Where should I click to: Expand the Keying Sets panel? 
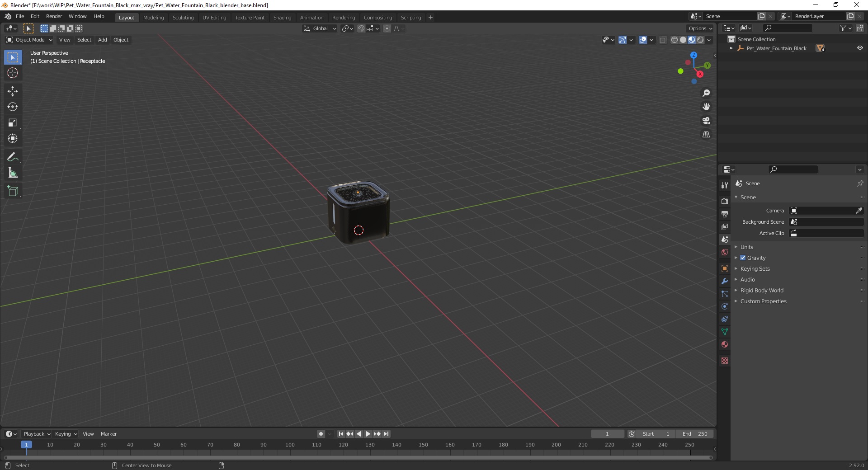click(755, 269)
